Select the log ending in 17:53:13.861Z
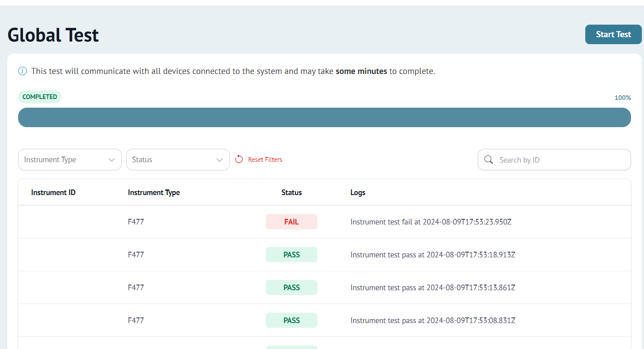The height and width of the screenshot is (349, 644). click(433, 288)
